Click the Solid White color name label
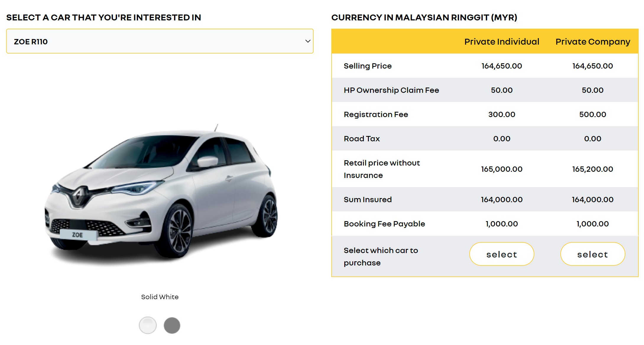The width and height of the screenshot is (644, 345). [x=160, y=297]
